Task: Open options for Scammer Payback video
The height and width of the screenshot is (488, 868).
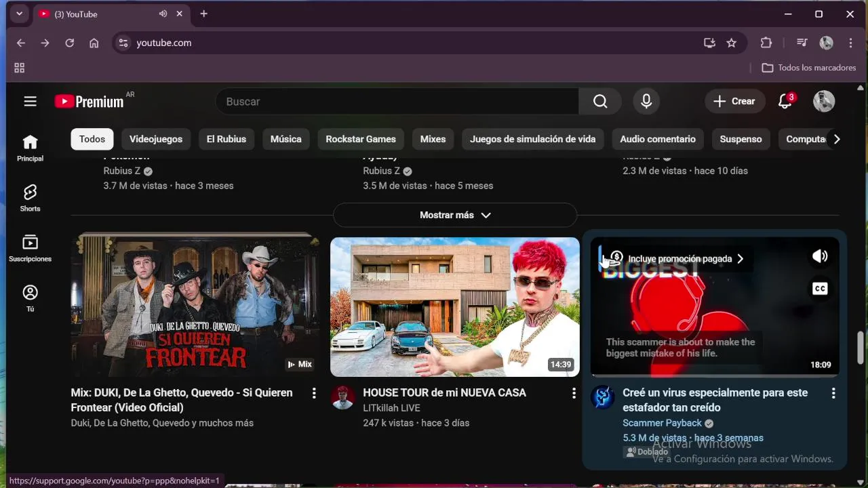Action: tap(833, 393)
